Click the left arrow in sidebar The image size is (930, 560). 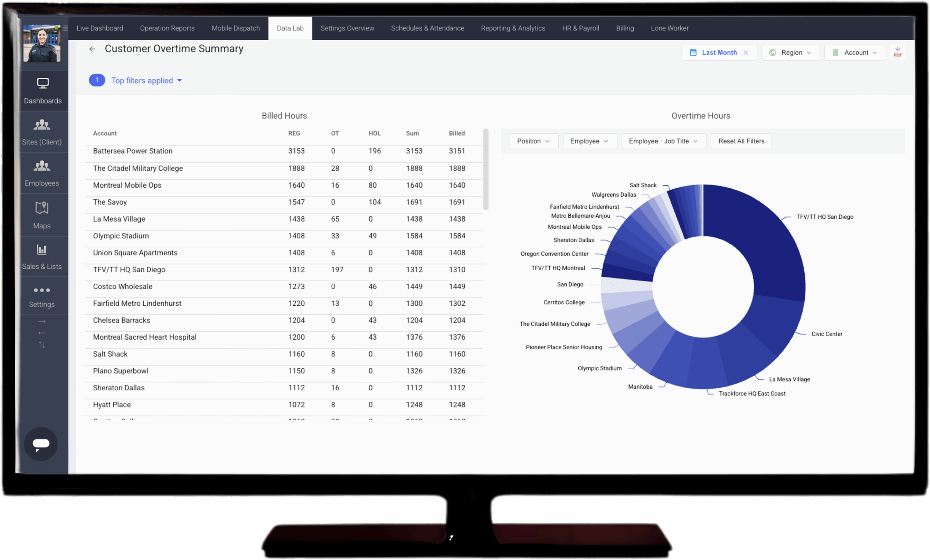click(x=42, y=333)
